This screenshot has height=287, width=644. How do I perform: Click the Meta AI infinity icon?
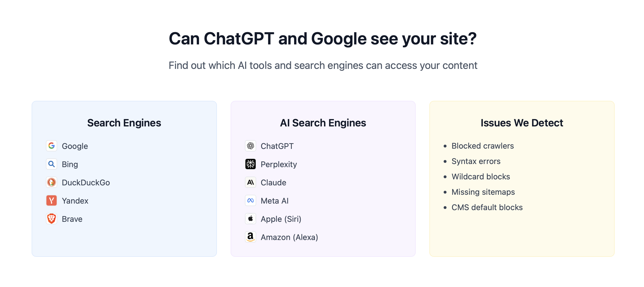pos(251,200)
